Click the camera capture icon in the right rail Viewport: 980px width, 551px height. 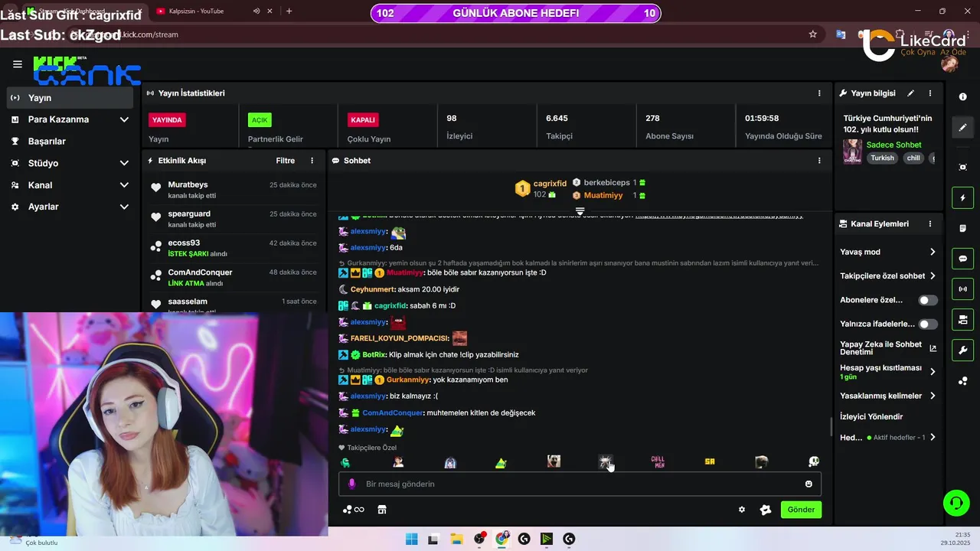962,167
